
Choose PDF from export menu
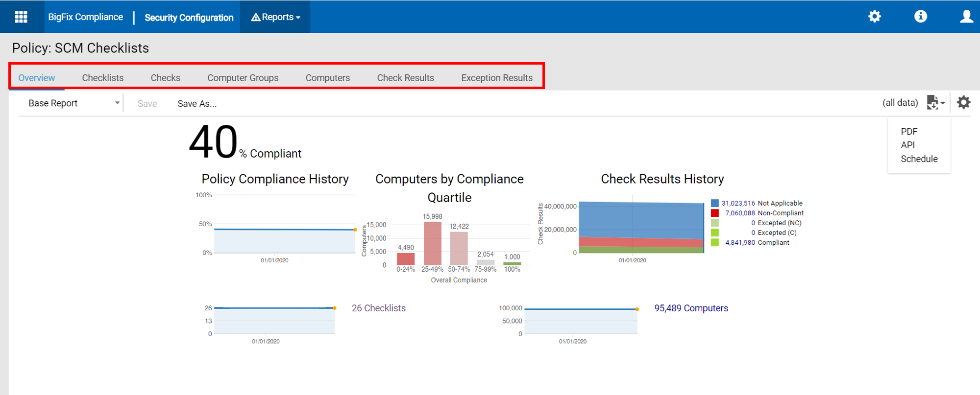(x=908, y=132)
